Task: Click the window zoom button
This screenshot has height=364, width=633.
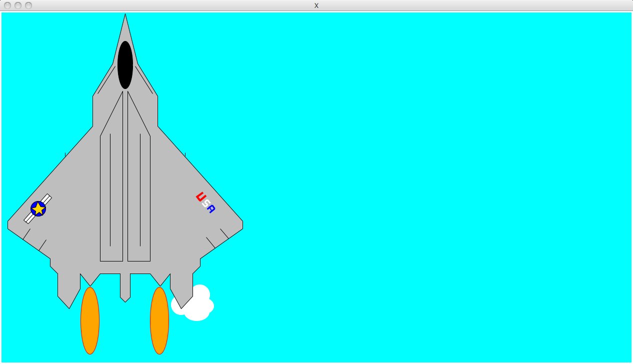Action: point(28,5)
